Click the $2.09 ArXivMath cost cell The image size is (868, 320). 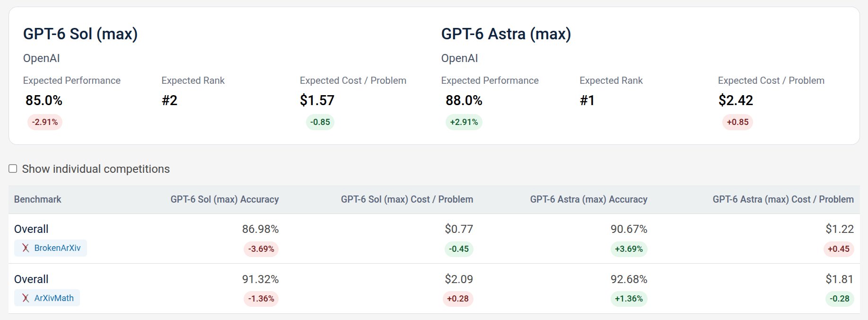pyautogui.click(x=459, y=279)
